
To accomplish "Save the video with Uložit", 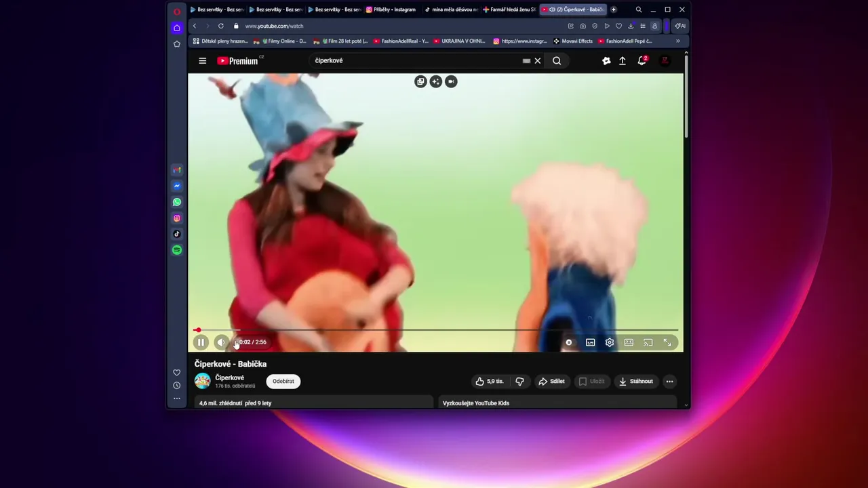I will coord(591,382).
